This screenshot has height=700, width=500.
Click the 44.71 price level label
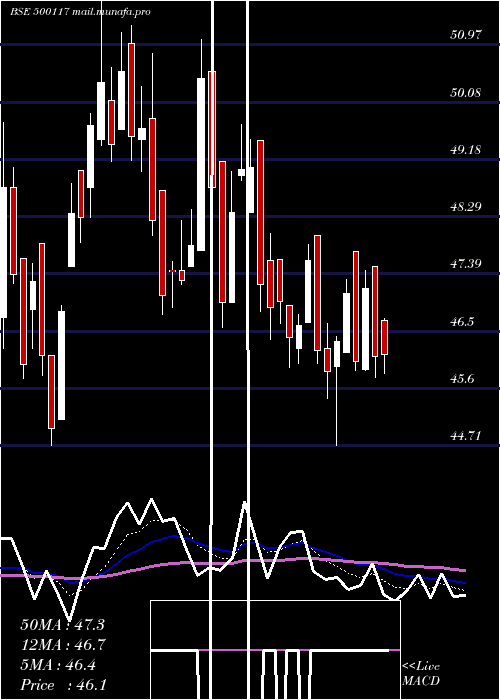tap(466, 436)
